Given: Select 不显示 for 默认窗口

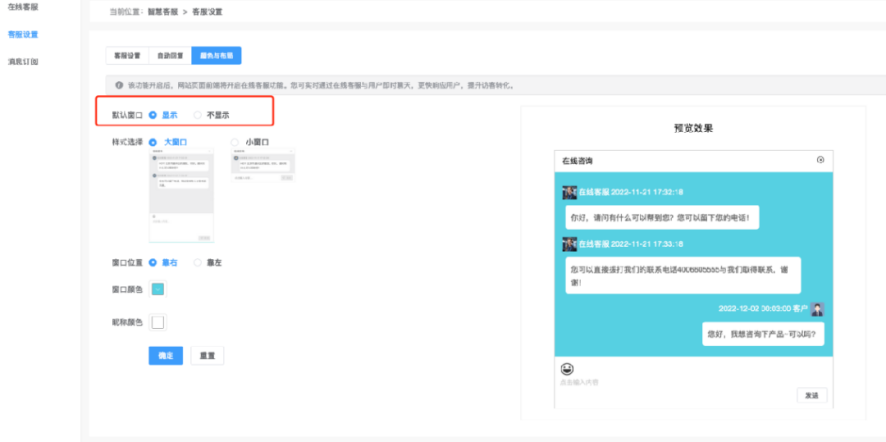Looking at the screenshot, I should (x=211, y=115).
